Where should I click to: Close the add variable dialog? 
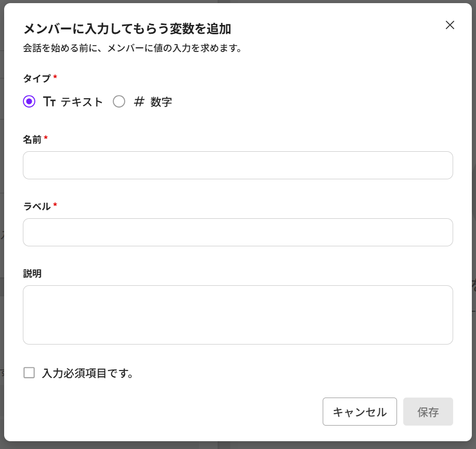pos(450,25)
